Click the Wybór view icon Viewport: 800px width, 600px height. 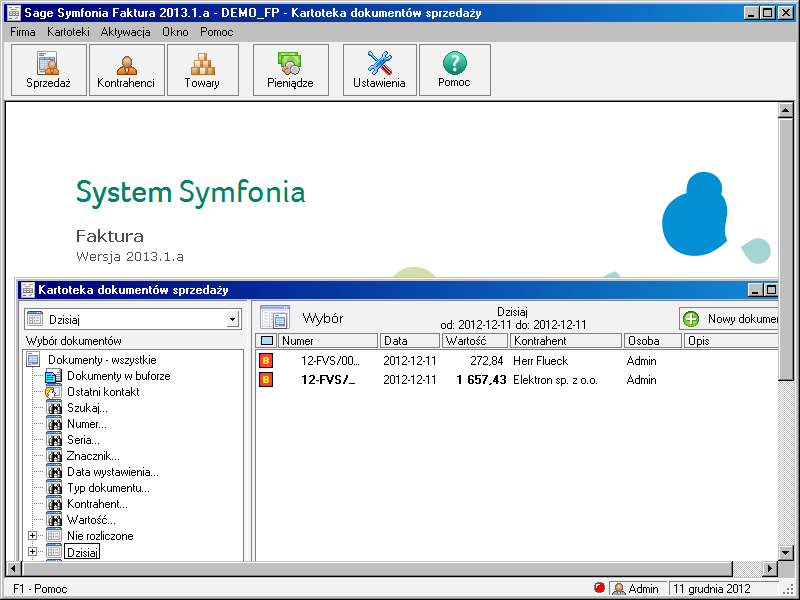pyautogui.click(x=275, y=318)
